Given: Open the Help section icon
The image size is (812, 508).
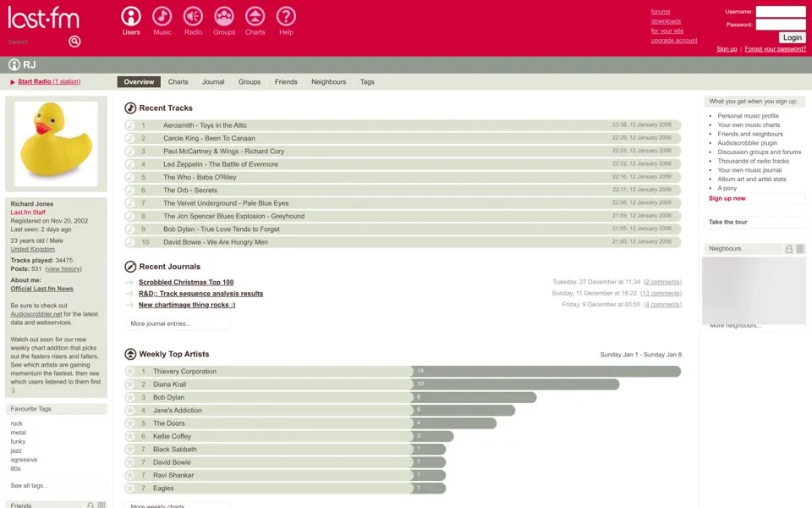Looking at the screenshot, I should [286, 17].
